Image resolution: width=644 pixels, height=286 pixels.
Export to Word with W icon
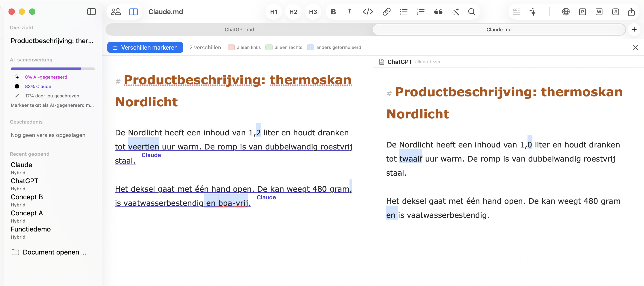pyautogui.click(x=599, y=12)
